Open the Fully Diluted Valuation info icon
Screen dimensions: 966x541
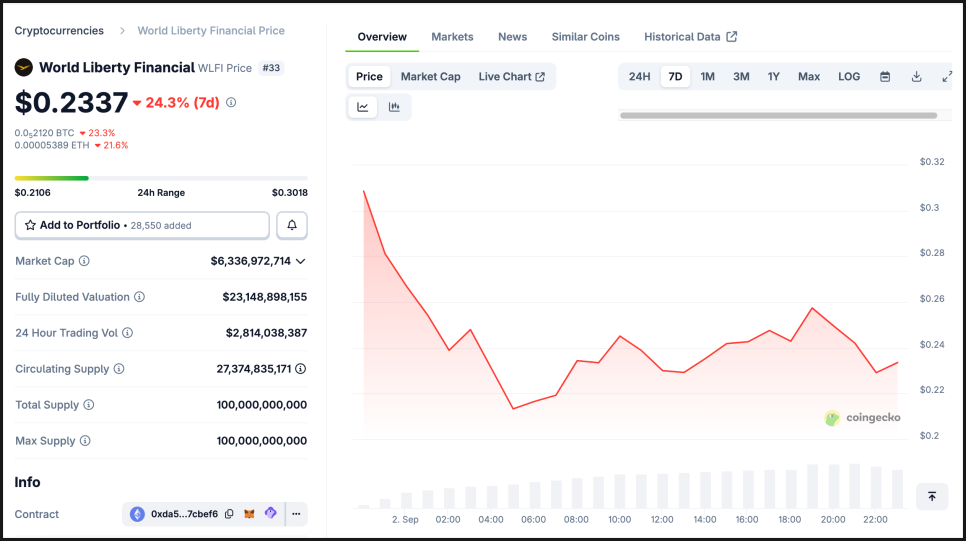(140, 297)
